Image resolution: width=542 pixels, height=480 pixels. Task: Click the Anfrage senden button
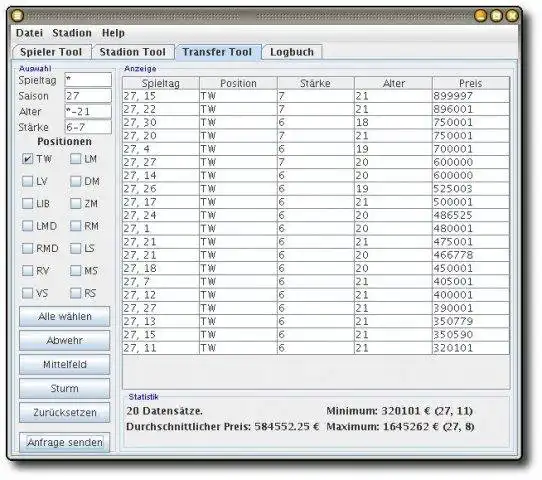(65, 442)
